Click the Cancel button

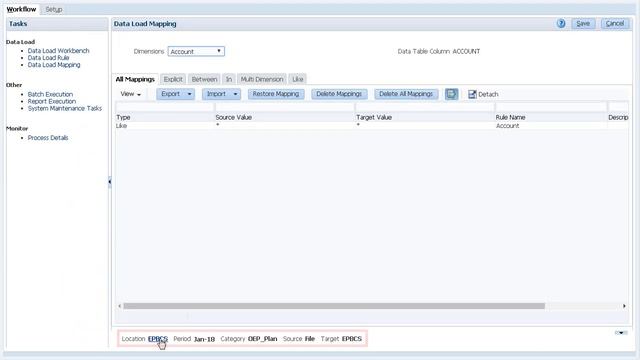(615, 24)
